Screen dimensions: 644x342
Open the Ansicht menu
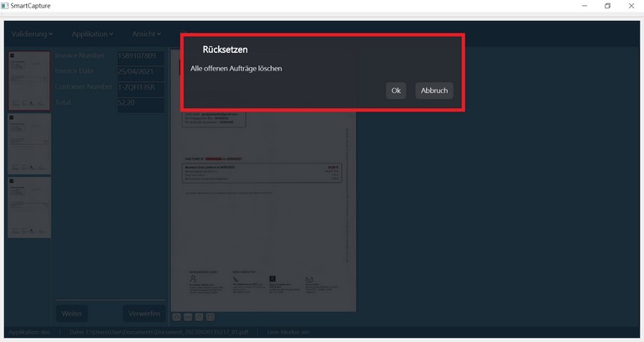[147, 34]
